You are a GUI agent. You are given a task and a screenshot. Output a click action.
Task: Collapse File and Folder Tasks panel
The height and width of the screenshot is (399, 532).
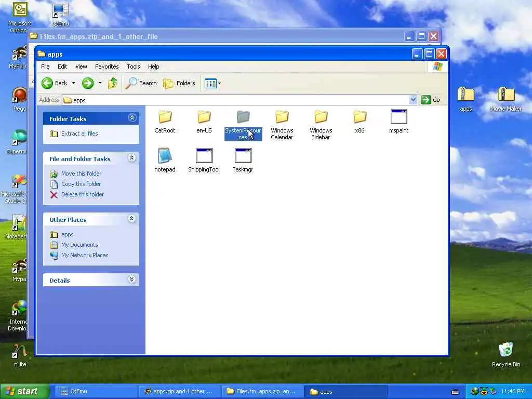point(132,158)
